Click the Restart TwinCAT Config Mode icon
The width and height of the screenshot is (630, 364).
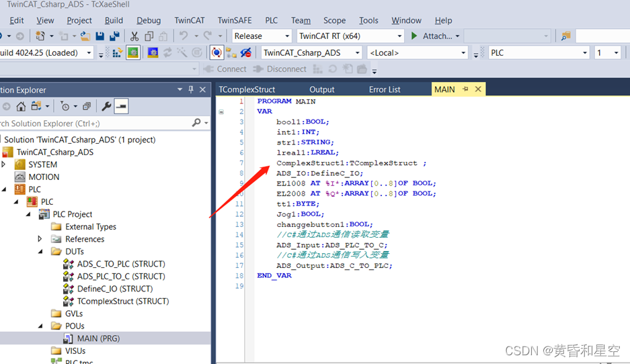pos(153,53)
